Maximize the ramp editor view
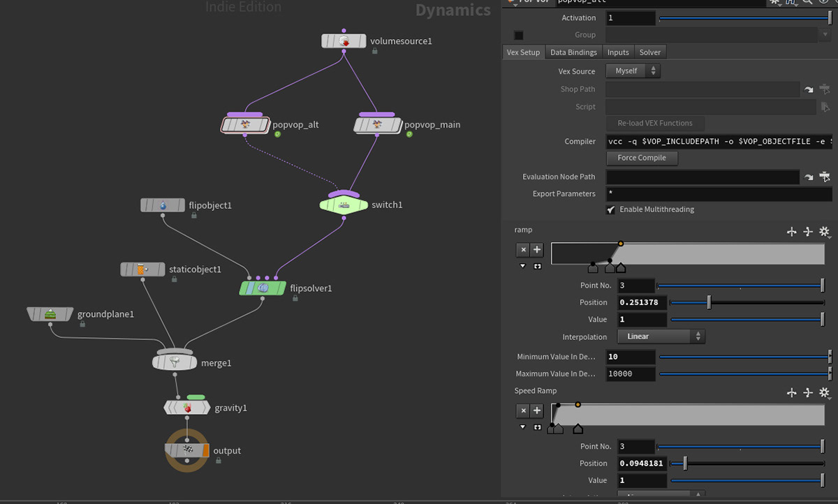Viewport: 838px width, 504px height. 537,267
